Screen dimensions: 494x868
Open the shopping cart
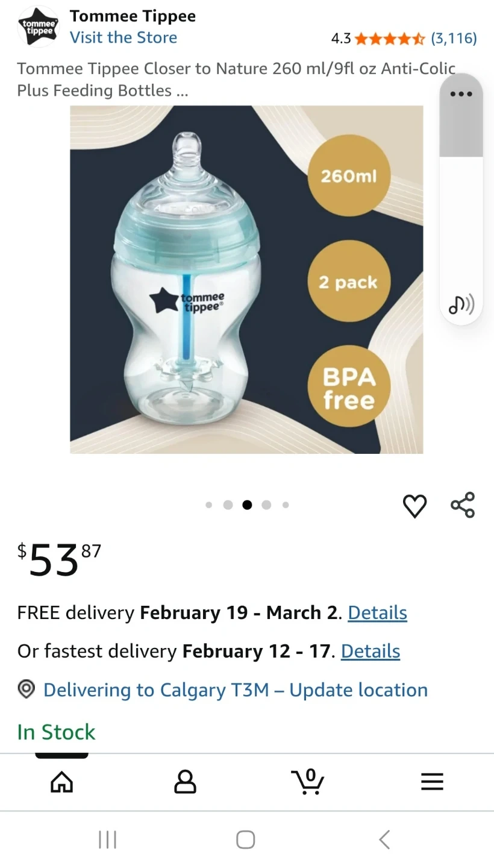[308, 781]
